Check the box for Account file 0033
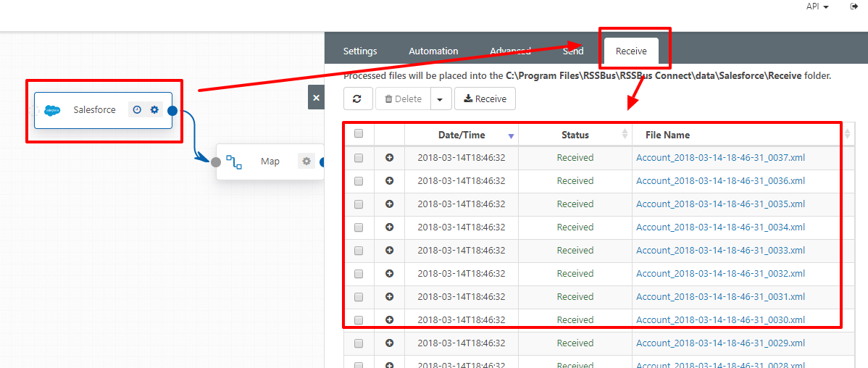 pyautogui.click(x=358, y=251)
